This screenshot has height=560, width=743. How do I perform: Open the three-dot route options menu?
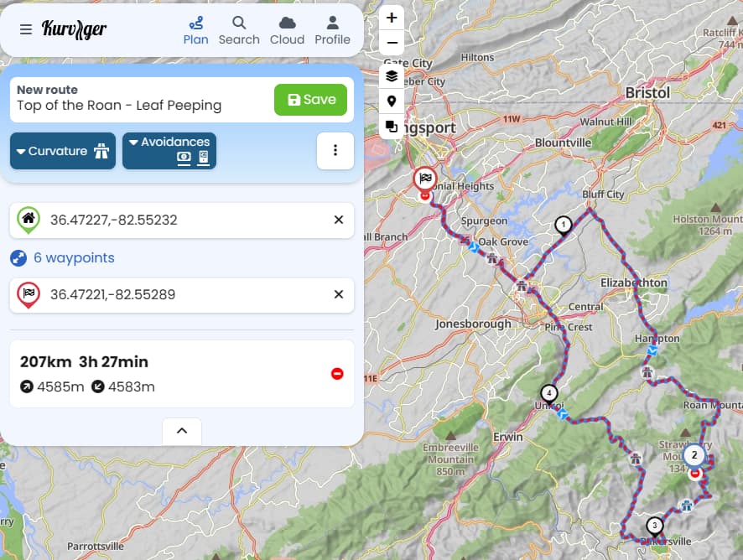click(x=335, y=151)
